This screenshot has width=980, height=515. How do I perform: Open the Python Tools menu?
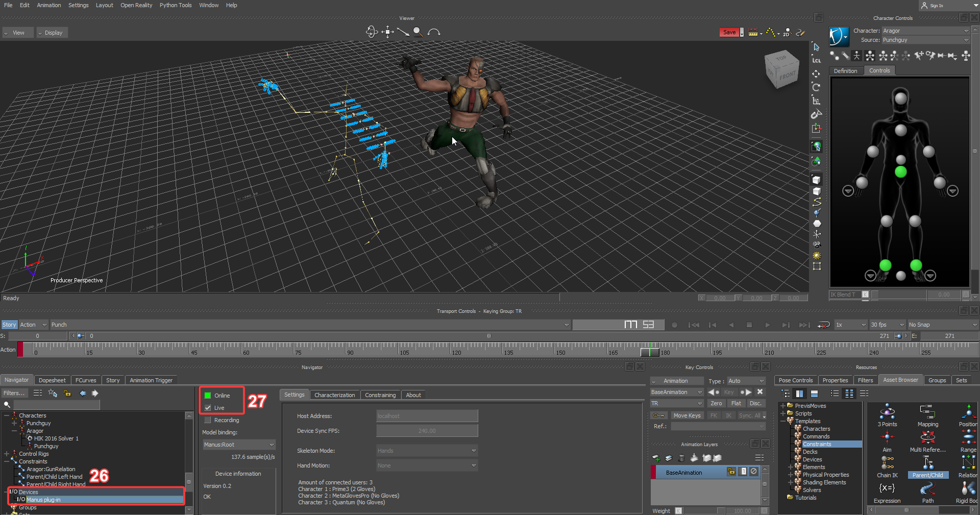coord(175,5)
